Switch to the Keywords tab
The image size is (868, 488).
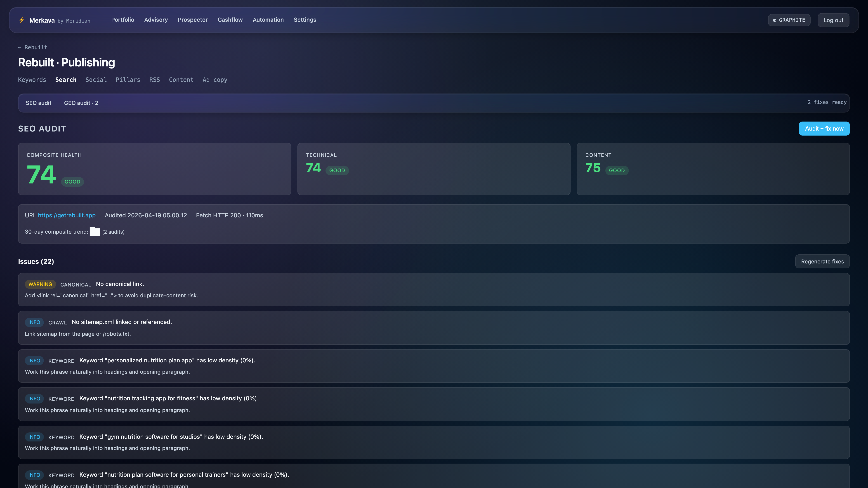32,80
